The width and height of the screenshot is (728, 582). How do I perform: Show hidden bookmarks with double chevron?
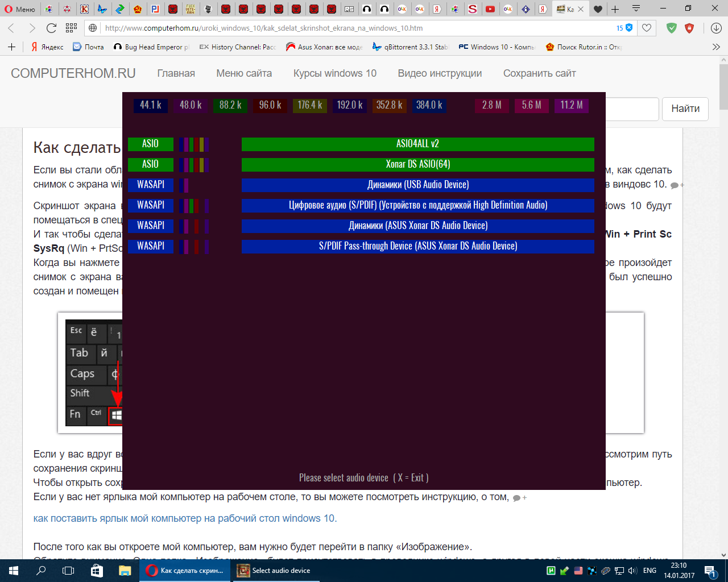[716, 47]
